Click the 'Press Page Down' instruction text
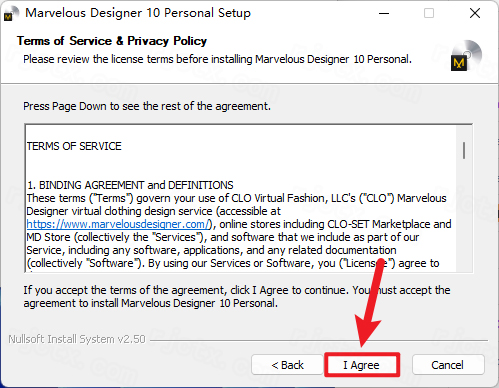 pos(147,106)
